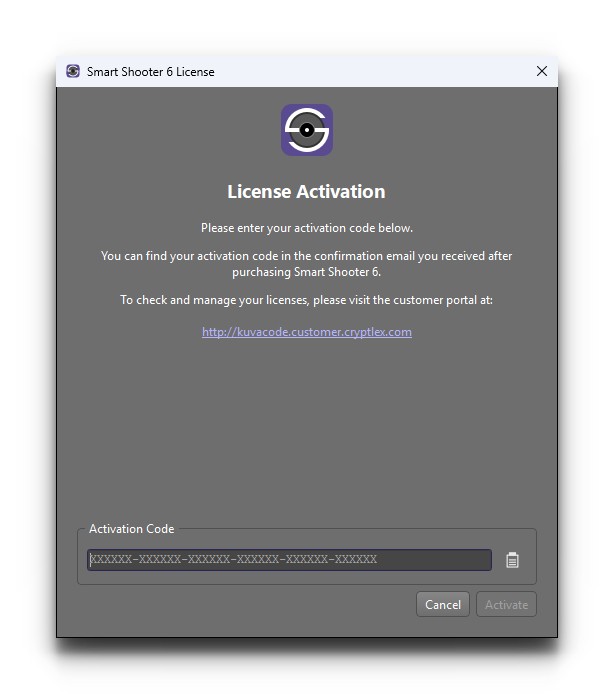The width and height of the screenshot is (614, 694).
Task: Click the "Smart Shooter 6 License" window title
Action: 151,72
